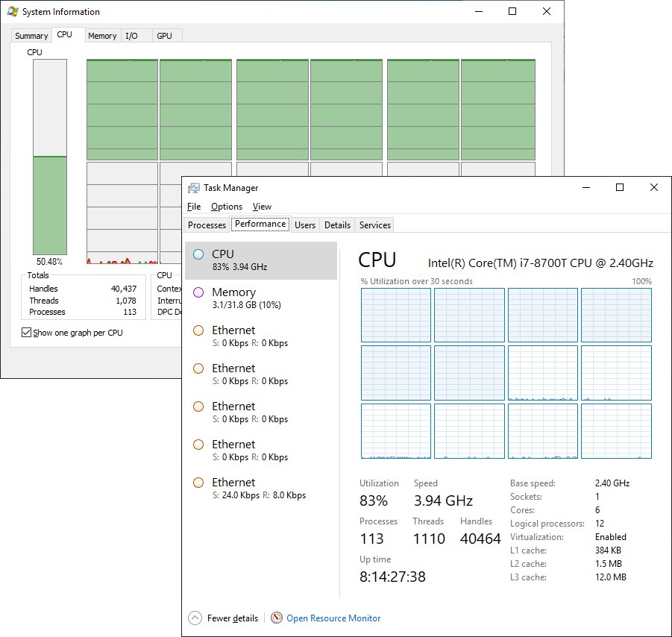Click the Virtualization Enabled value
Screen dimensions: 672x637
pos(611,537)
